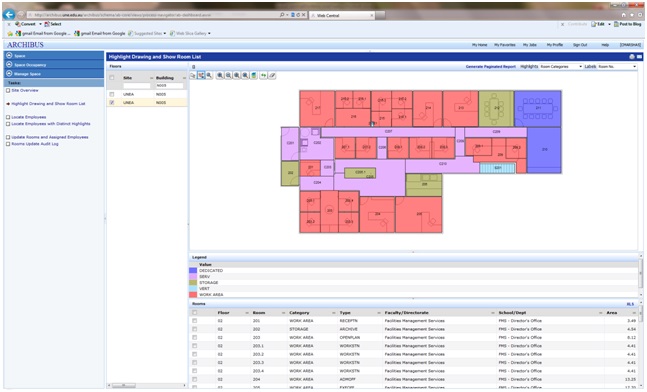Open My Favorites in top menu
647x392 pixels.
(505, 45)
